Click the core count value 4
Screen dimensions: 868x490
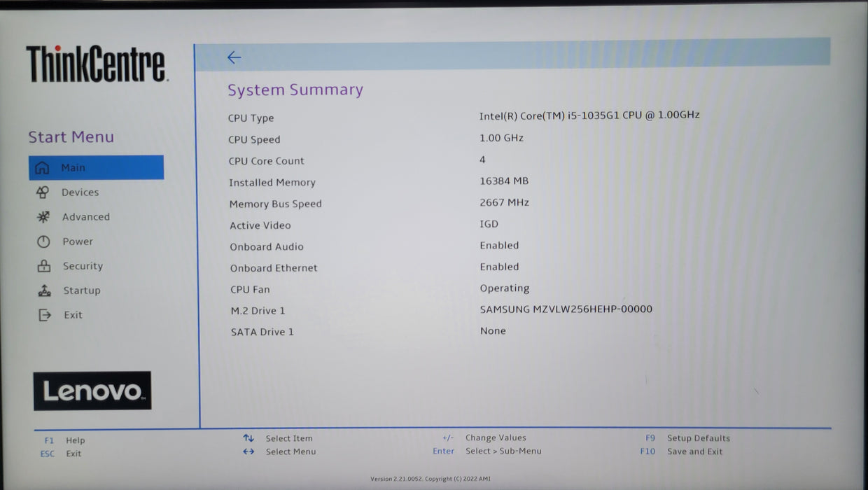coord(482,160)
